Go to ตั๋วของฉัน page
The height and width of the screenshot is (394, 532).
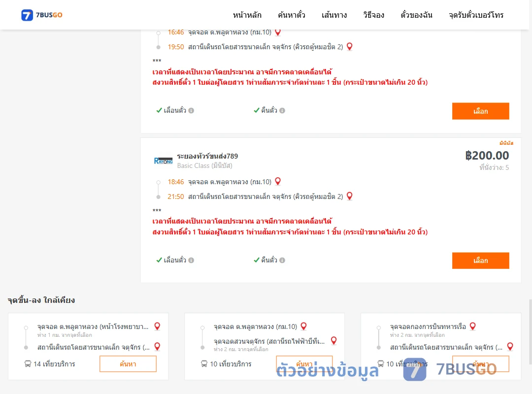(x=416, y=15)
